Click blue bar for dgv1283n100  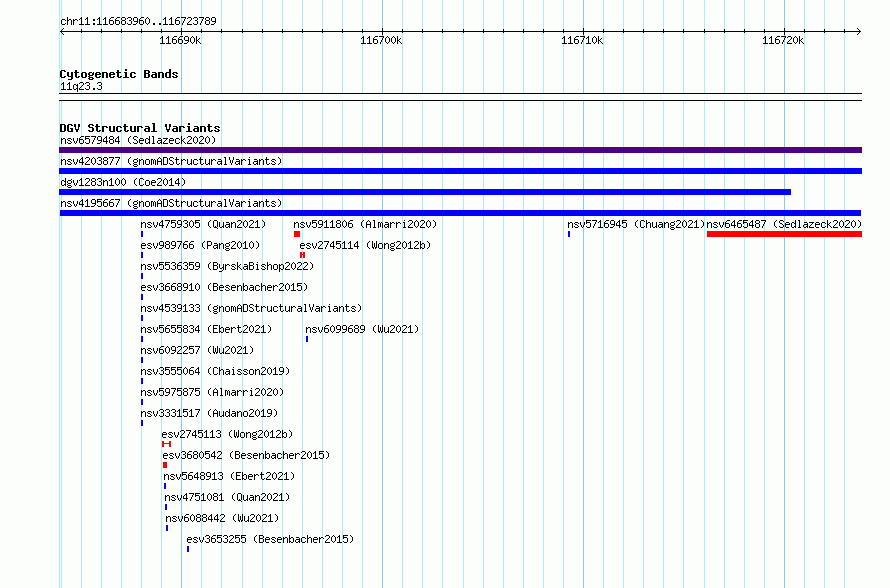coord(425,192)
